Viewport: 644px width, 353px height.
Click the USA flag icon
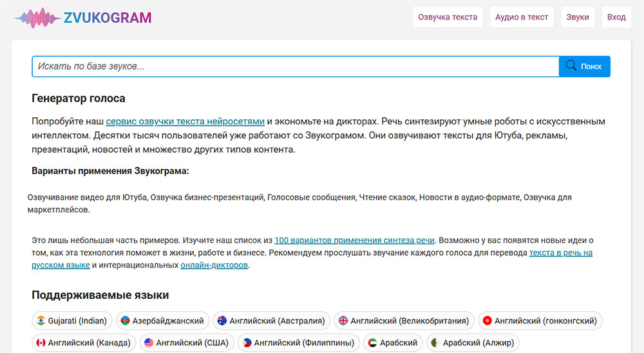pyautogui.click(x=149, y=342)
